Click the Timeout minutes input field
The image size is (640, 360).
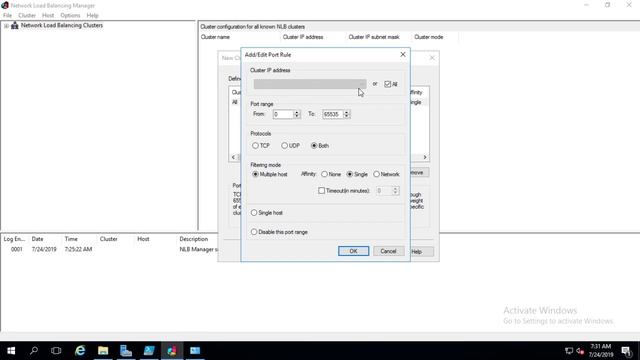click(x=384, y=191)
